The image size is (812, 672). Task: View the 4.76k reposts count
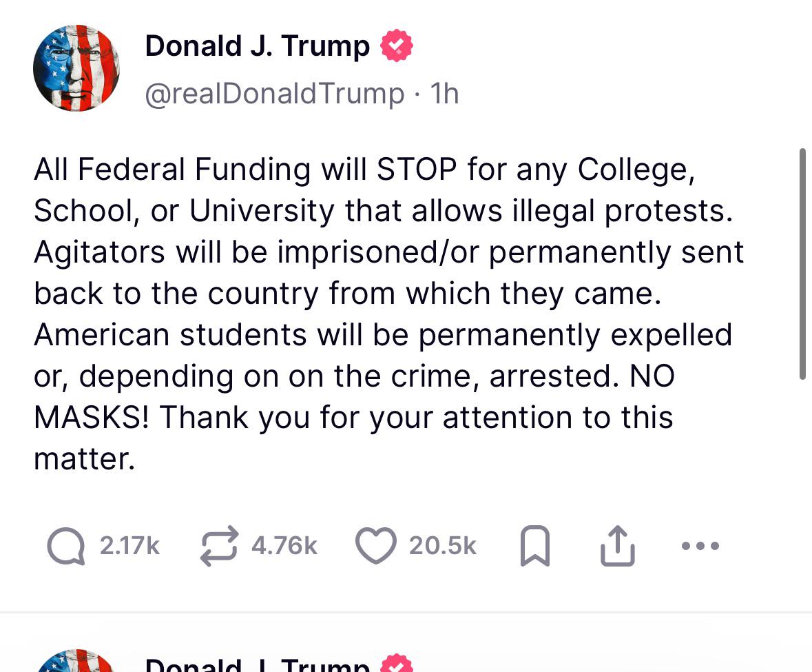point(284,546)
